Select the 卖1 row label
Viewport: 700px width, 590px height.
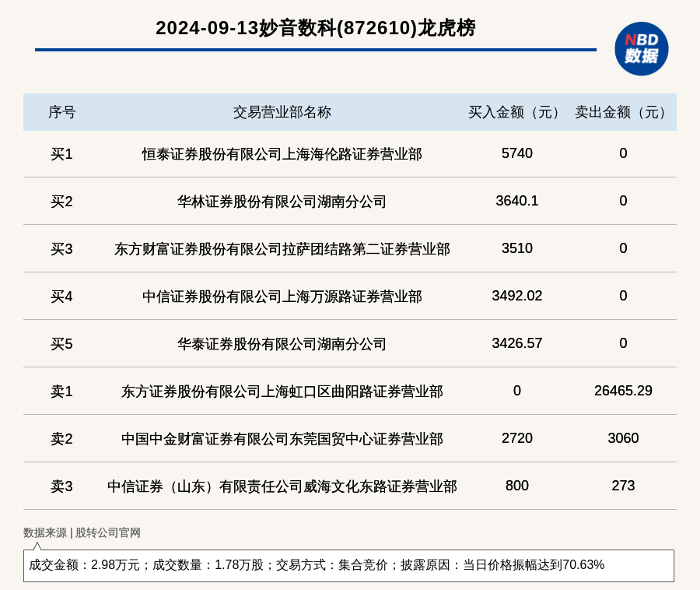tap(61, 392)
